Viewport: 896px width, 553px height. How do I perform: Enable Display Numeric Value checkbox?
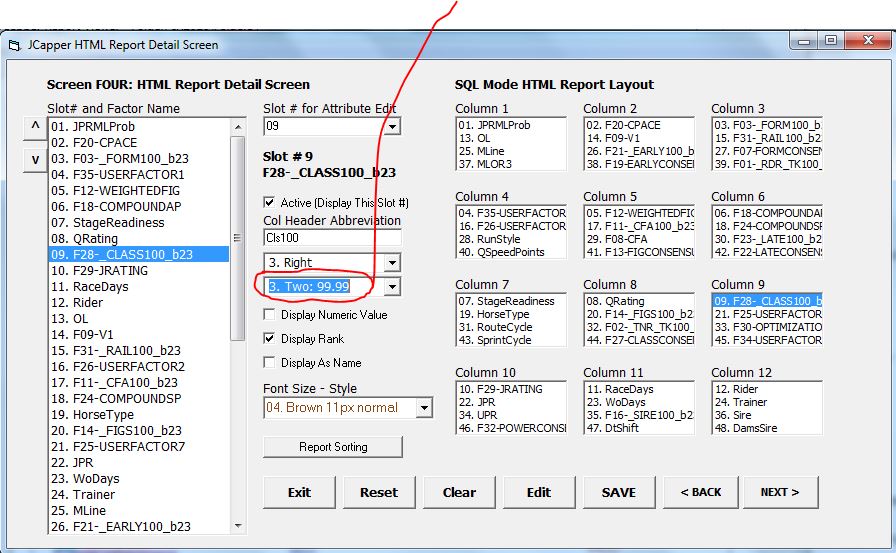click(269, 315)
